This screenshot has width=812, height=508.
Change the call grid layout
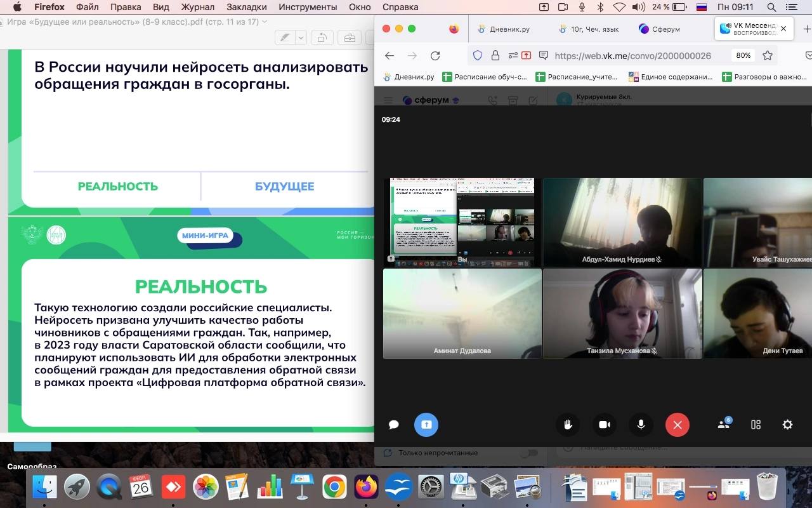point(756,425)
